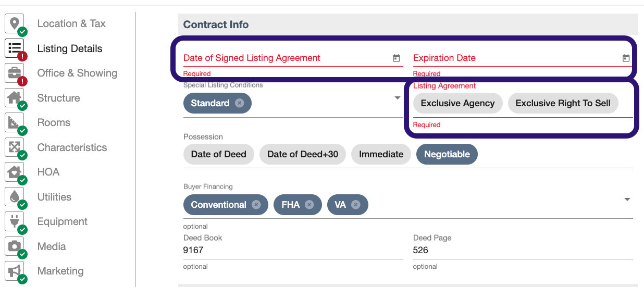Image resolution: width=644 pixels, height=287 pixels.
Task: Expand the Special Listing Conditions dropdown
Action: [x=398, y=98]
